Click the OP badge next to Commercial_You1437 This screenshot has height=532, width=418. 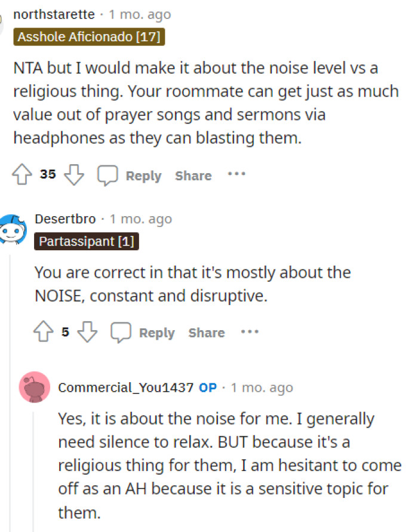[x=207, y=388]
